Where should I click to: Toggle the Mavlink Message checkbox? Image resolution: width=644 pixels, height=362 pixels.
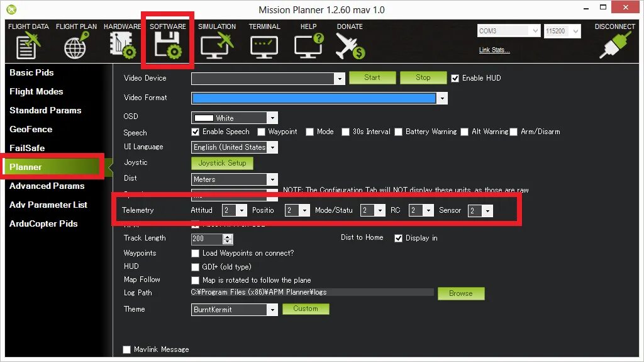click(126, 349)
